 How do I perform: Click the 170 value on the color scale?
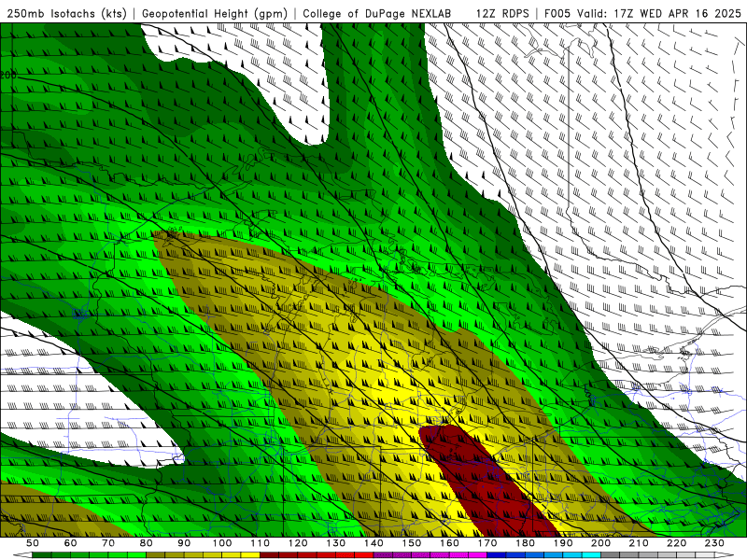click(487, 543)
